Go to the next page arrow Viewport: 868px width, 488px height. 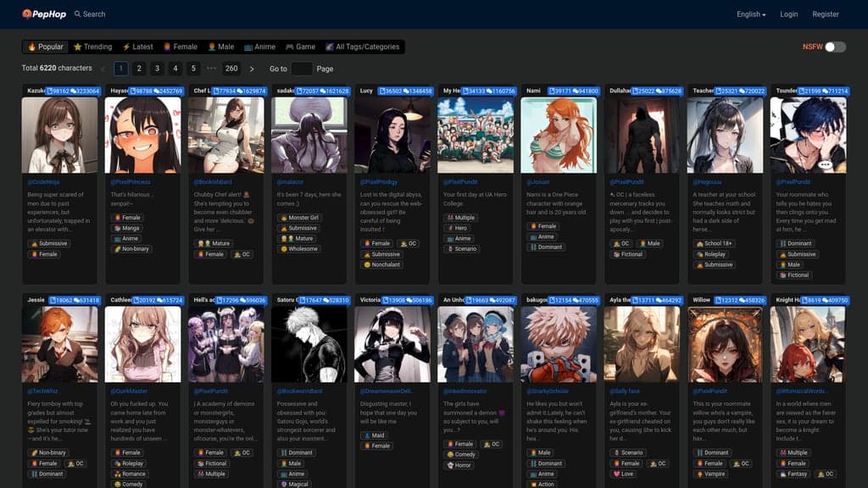(252, 69)
